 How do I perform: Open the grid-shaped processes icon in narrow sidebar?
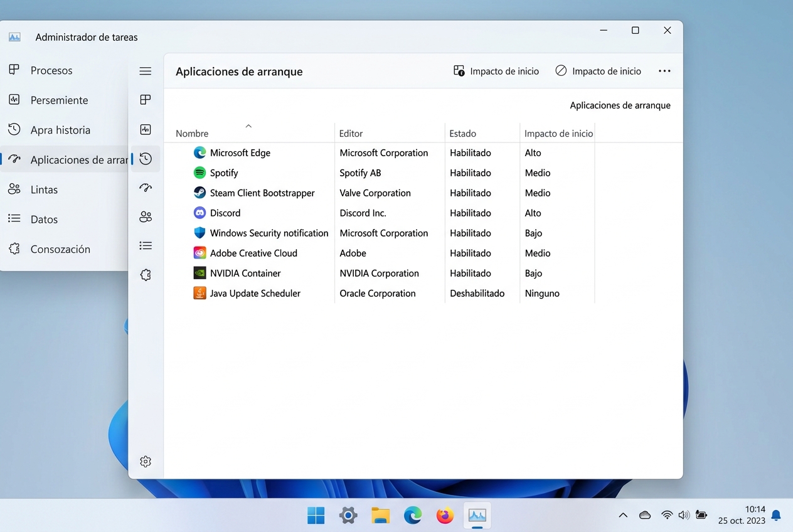click(146, 100)
